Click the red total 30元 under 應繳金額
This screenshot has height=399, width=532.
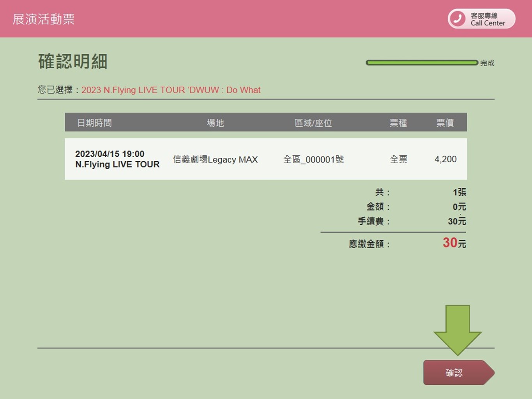[x=454, y=243]
